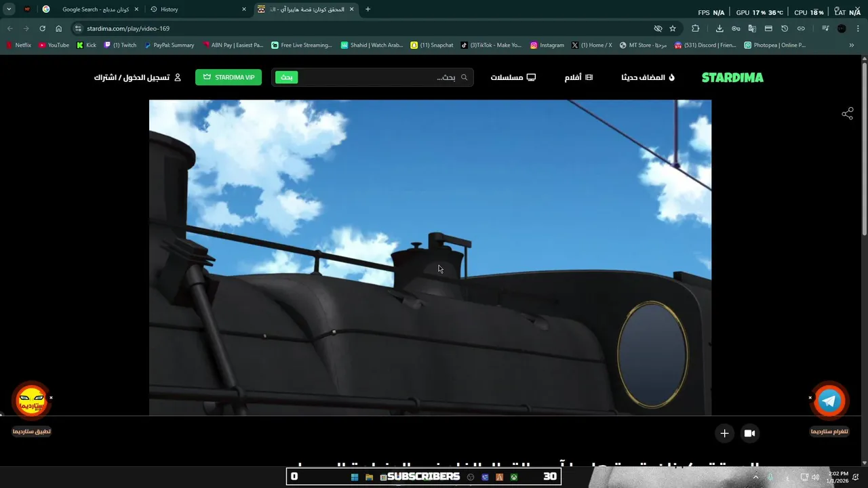The image size is (868, 488).
Task: Click the share icon on page
Action: (x=847, y=114)
